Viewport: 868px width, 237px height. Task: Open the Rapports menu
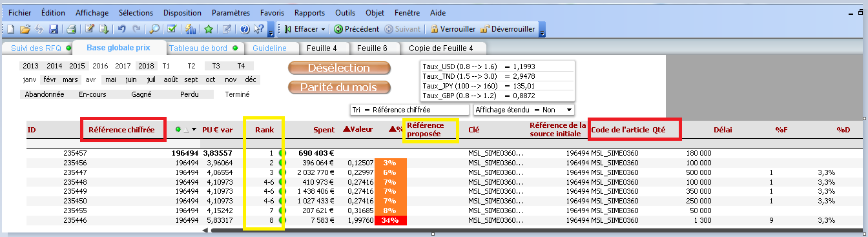pyautogui.click(x=310, y=13)
